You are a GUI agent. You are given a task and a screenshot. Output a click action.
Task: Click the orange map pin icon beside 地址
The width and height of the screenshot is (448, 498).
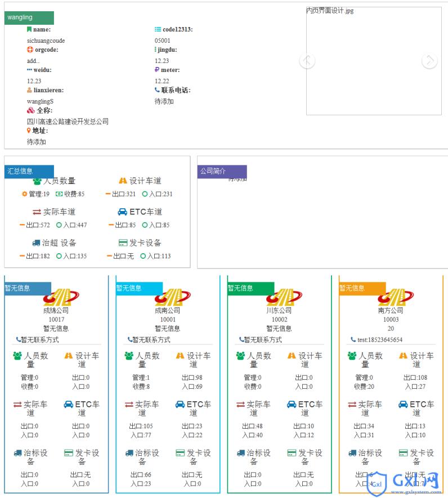click(29, 131)
